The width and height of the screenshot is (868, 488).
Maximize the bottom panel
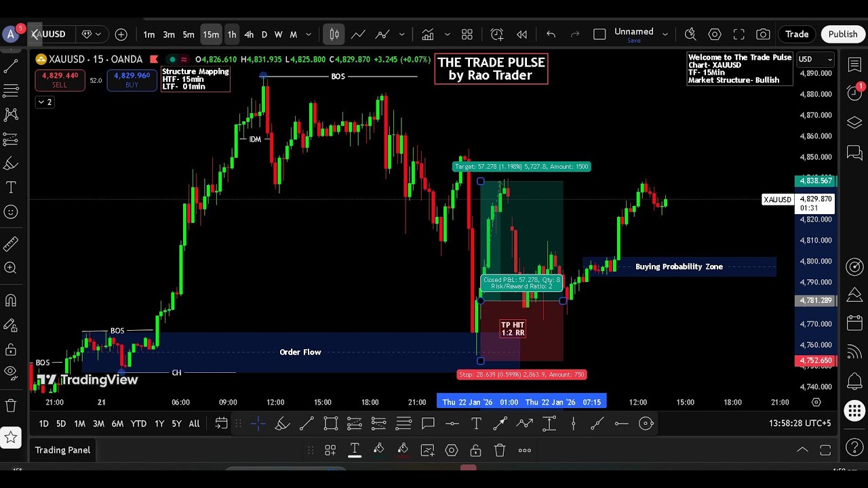pyautogui.click(x=825, y=450)
